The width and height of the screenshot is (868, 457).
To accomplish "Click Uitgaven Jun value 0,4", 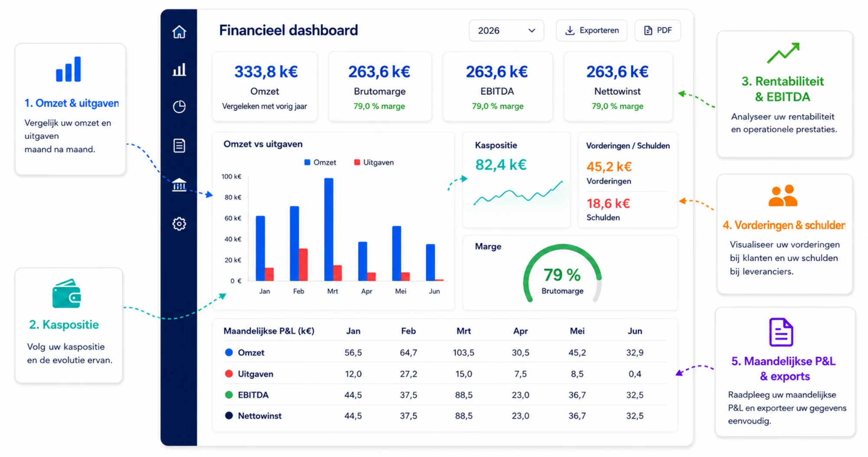I will 635,374.
